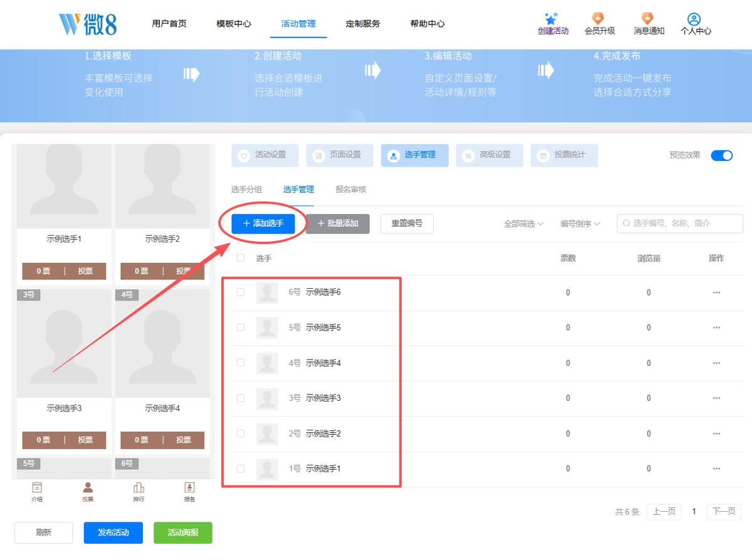Viewport: 752px width, 560px height.
Task: Go to 模板中心 in top navigation
Action: pyautogui.click(x=234, y=24)
